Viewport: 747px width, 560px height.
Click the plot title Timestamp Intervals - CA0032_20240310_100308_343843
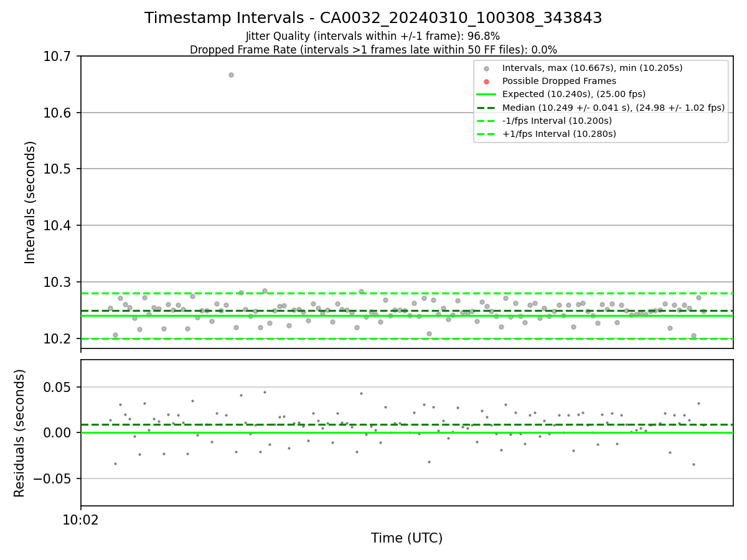[x=373, y=18]
